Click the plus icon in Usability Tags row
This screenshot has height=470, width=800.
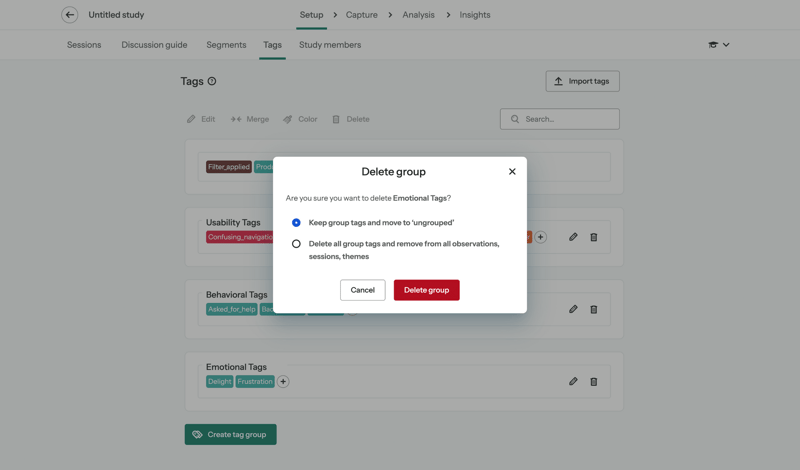(x=540, y=237)
